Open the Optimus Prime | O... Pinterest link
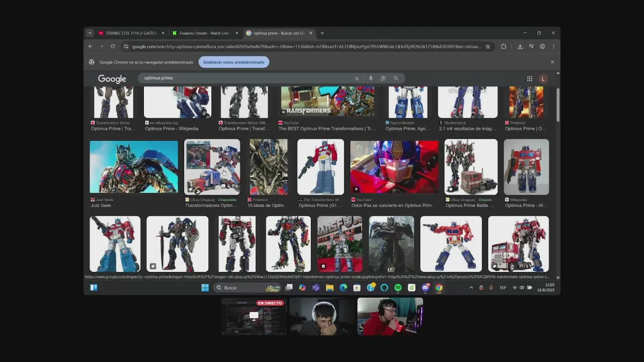This screenshot has width=644, height=362. pos(525,129)
